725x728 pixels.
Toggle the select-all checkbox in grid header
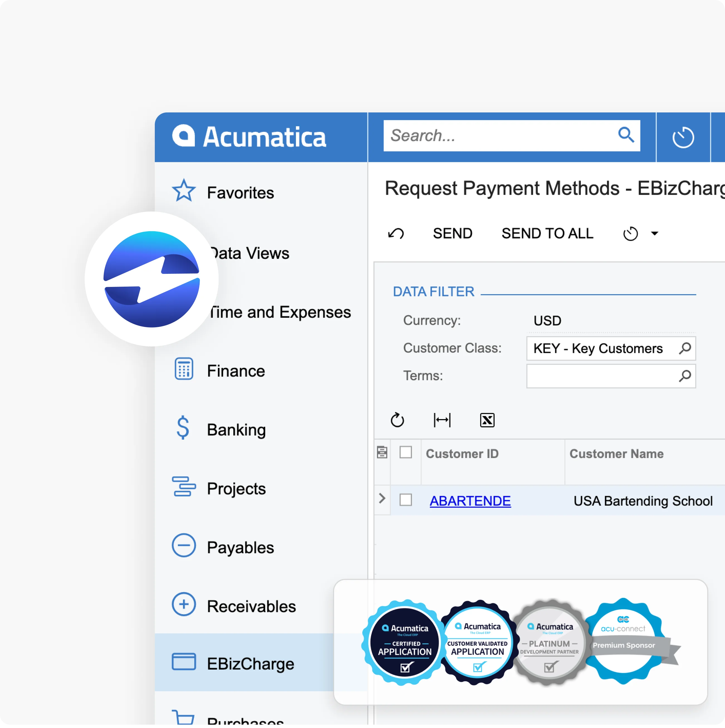406,452
